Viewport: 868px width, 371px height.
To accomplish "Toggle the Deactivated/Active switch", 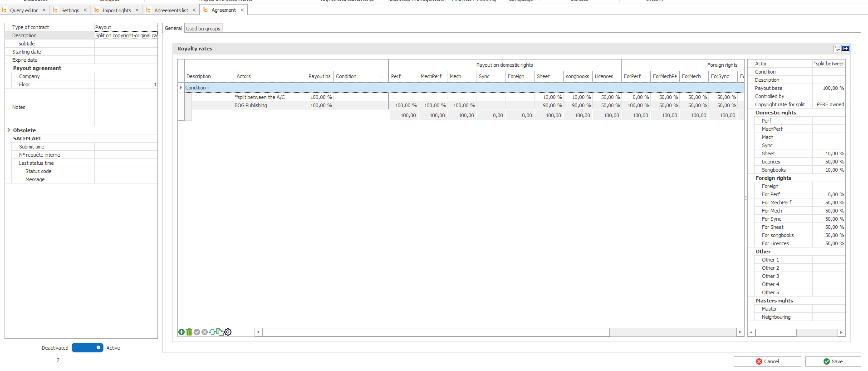I will [x=88, y=347].
